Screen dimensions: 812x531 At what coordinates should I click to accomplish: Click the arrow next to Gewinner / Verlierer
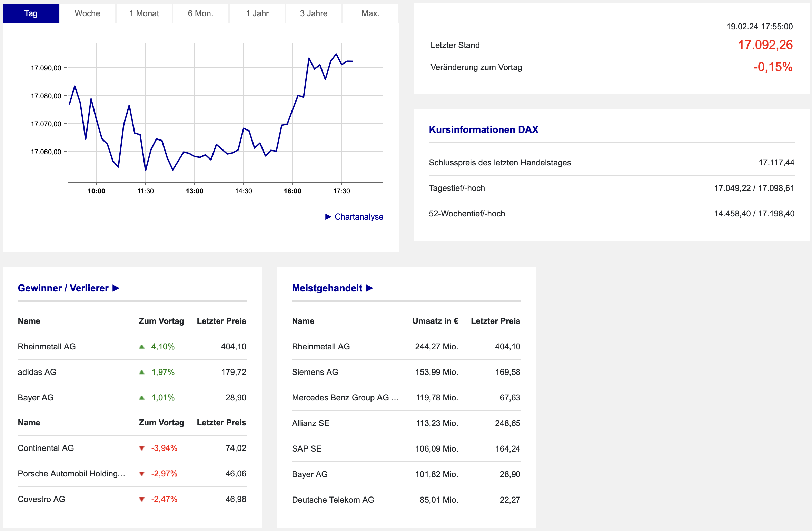tap(116, 288)
